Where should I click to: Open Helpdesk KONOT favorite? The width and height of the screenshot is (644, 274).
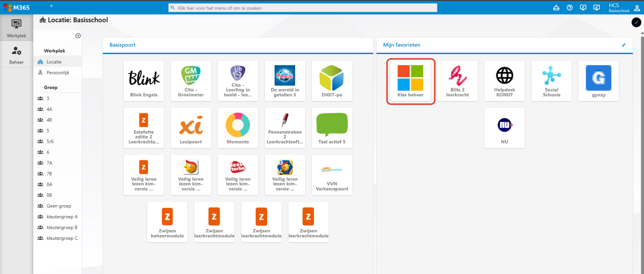coord(504,81)
